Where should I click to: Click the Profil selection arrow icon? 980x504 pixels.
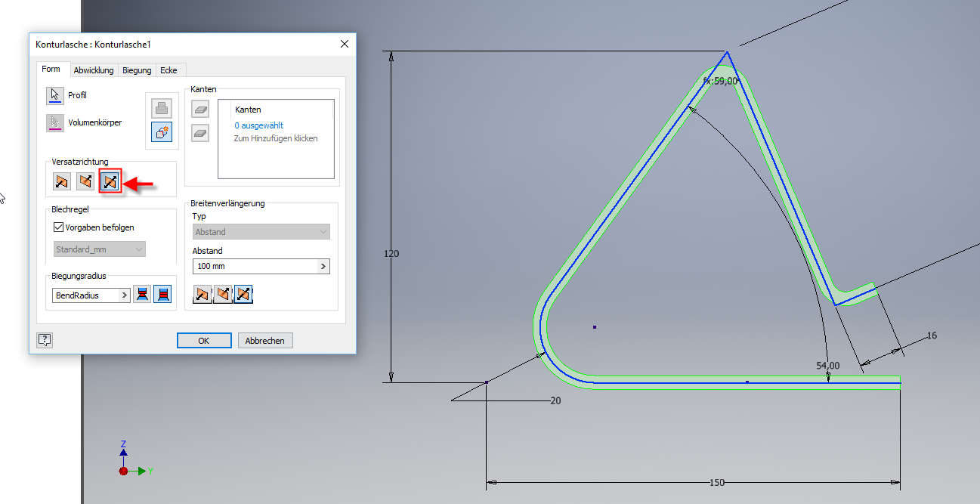click(54, 96)
